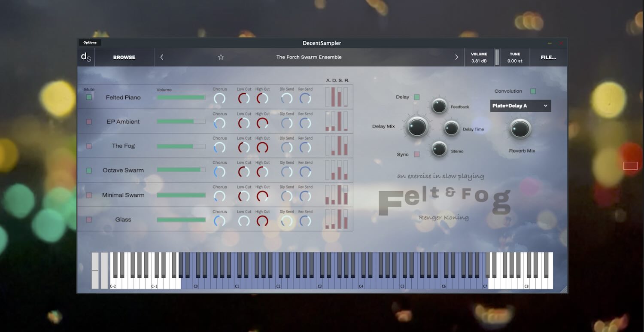Click the EP Ambient ADSR bars

tap(337, 121)
